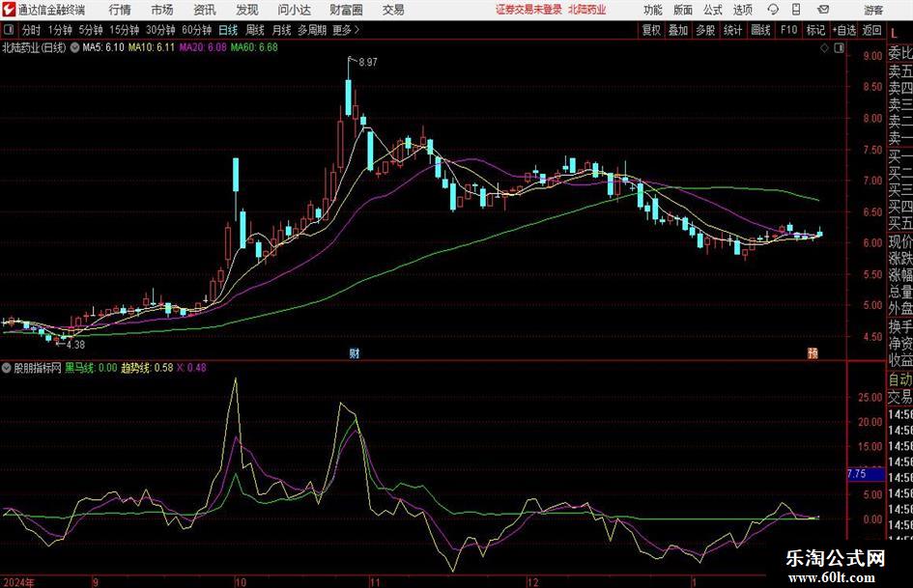Click the 黑马线: 0.00 indicator label
The height and width of the screenshot is (588, 913).
pos(90,368)
